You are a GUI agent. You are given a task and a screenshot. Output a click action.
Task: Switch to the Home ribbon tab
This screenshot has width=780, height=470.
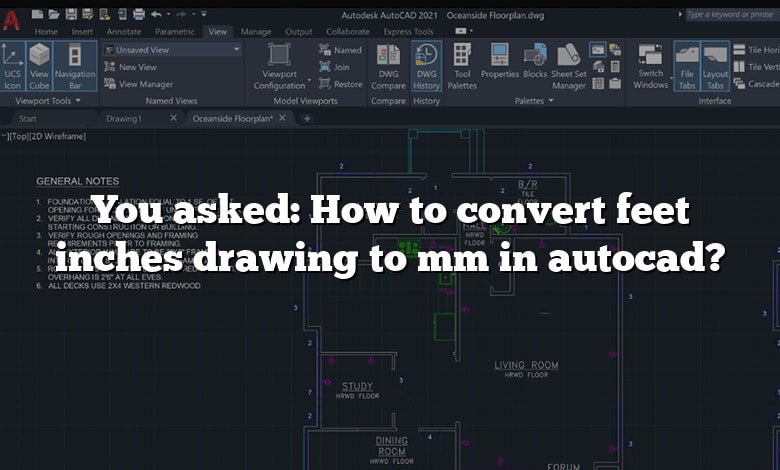tap(46, 31)
